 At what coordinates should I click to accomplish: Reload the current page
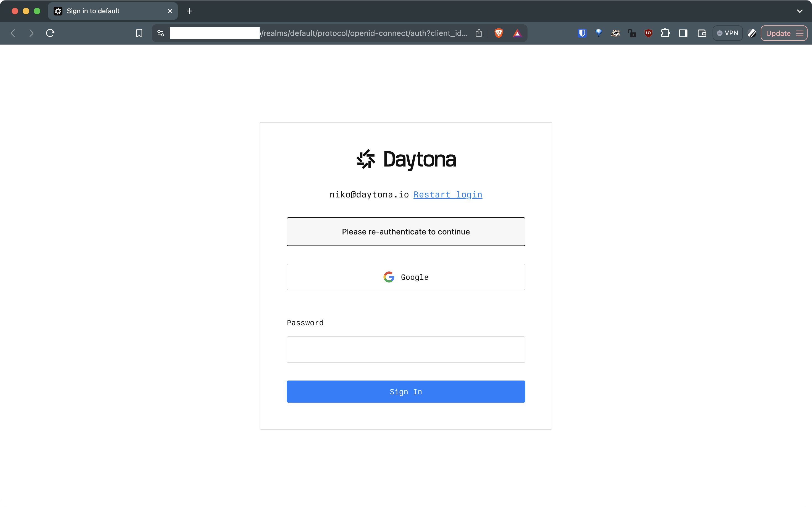(50, 33)
